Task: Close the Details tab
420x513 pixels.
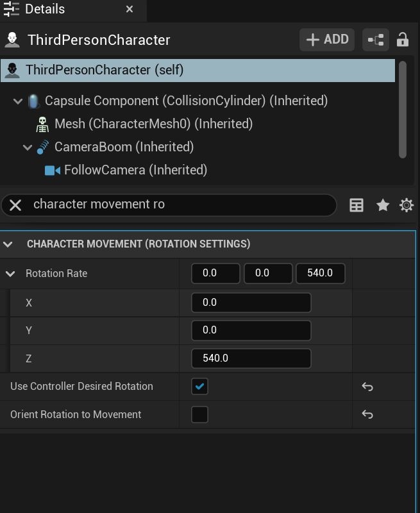Action: [130, 10]
